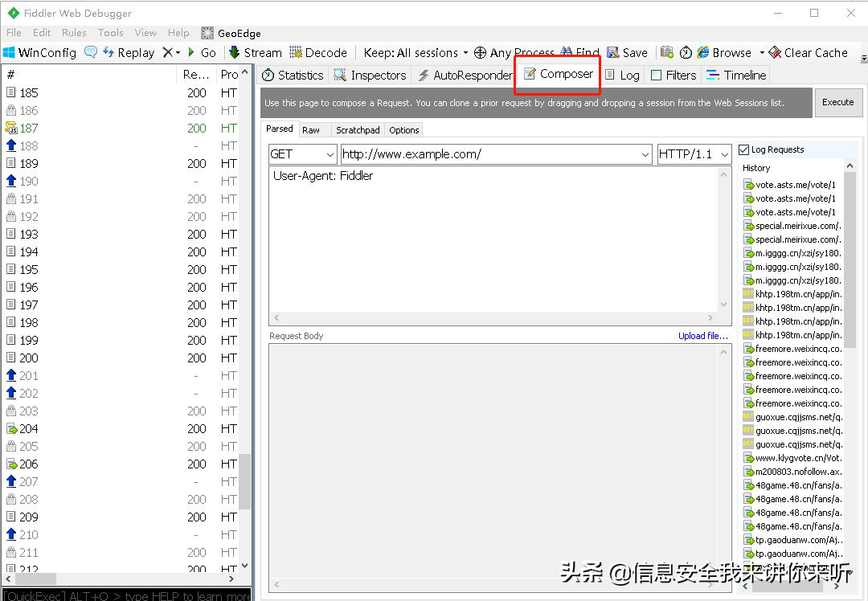Open the Browse dropdown arrow
This screenshot has width=868, height=601.
click(762, 53)
